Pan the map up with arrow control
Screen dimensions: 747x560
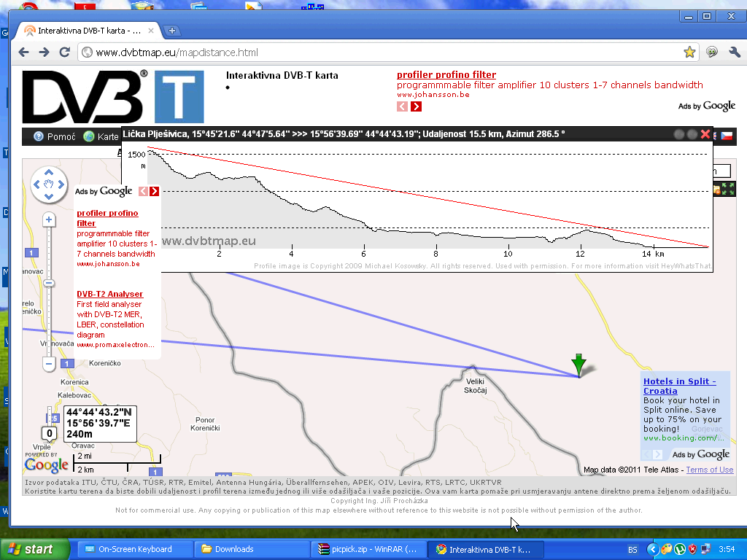pyautogui.click(x=49, y=174)
